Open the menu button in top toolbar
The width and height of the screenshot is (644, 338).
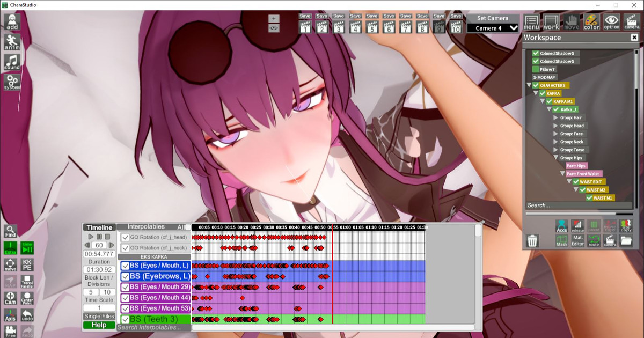tap(531, 22)
